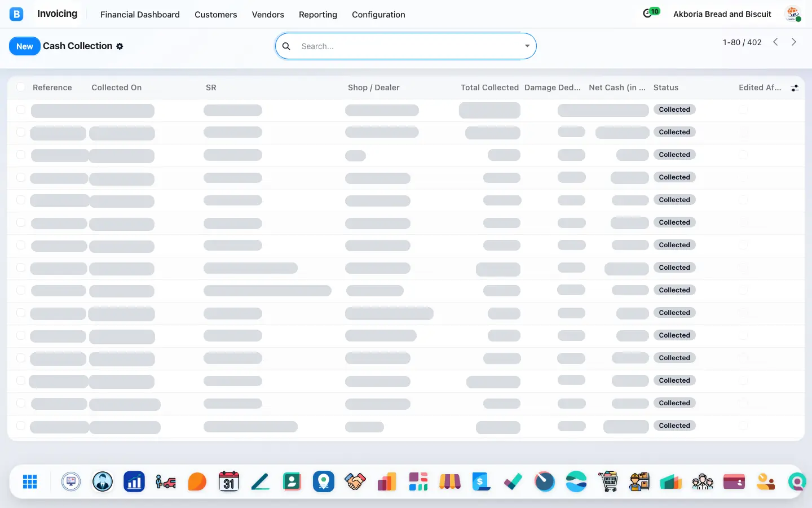Open the Akboria Bread and Biscuit company switcher
Viewport: 812px width, 508px height.
(x=722, y=14)
